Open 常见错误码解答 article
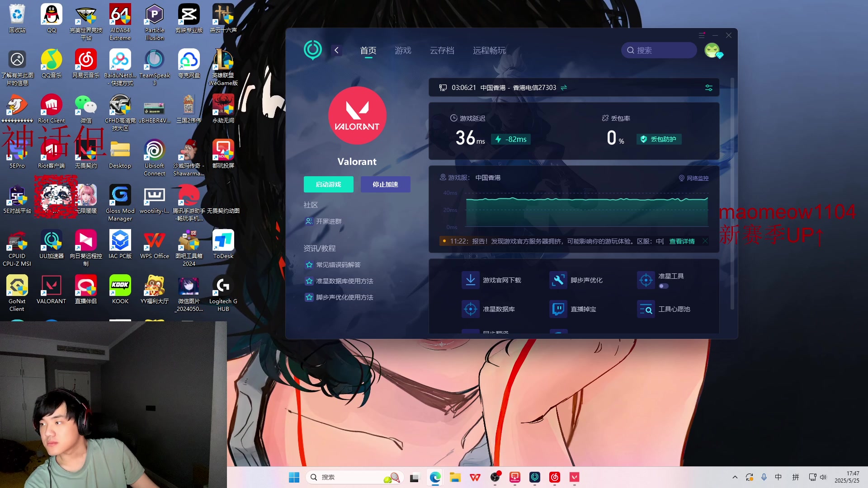The width and height of the screenshot is (868, 488). coord(333,265)
